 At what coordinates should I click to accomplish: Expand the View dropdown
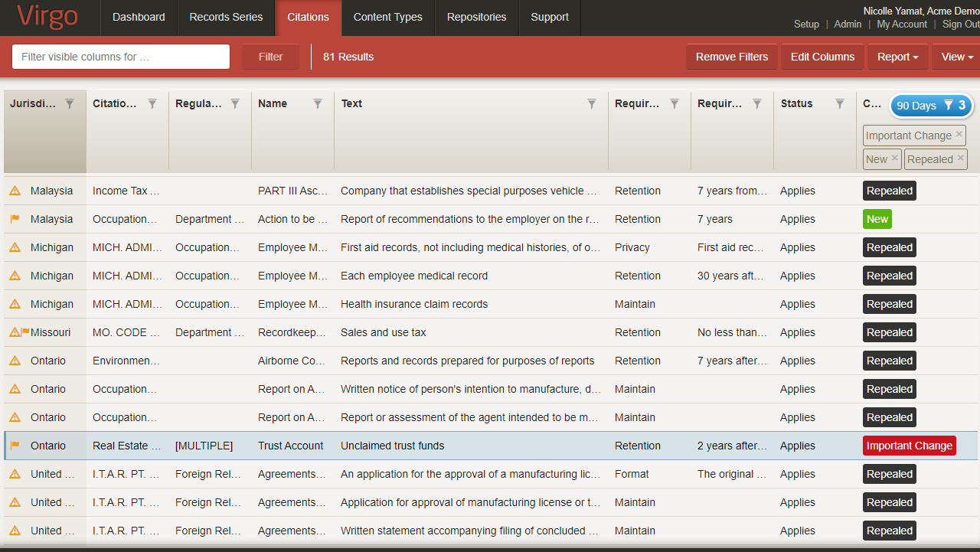pos(957,57)
